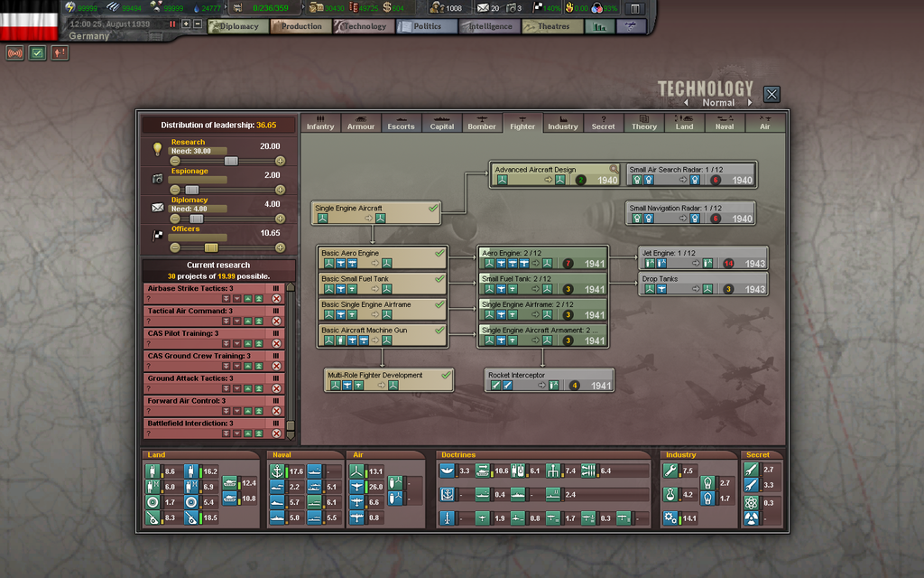Image resolution: width=924 pixels, height=578 pixels.
Task: Move CAS Ground Crew Training down one slot
Action: coord(237,367)
